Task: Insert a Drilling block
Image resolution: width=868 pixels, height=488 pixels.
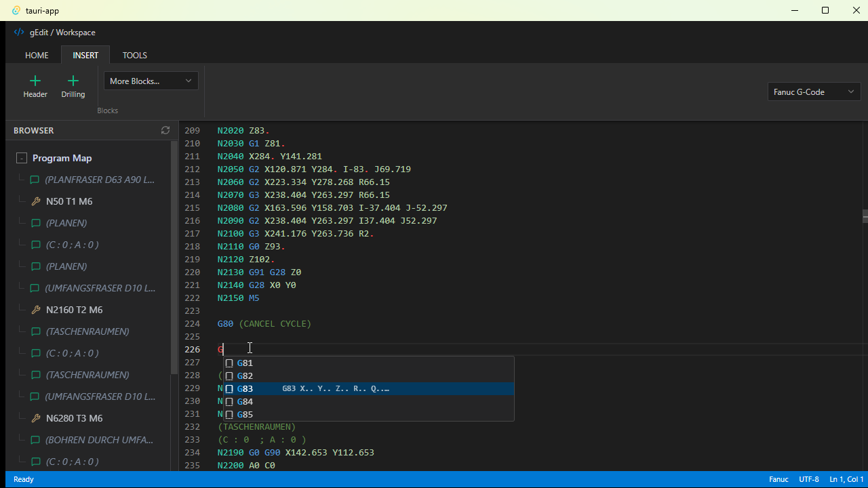Action: click(73, 87)
